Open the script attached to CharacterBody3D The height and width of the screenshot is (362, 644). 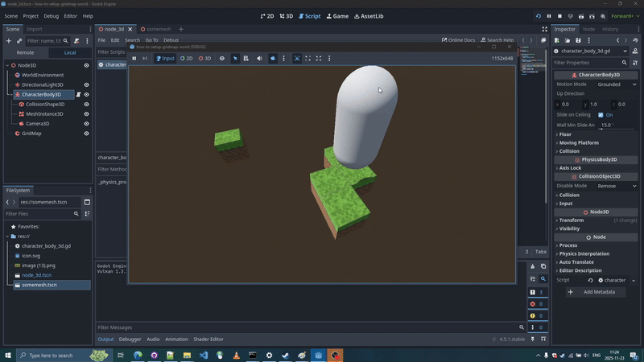click(x=79, y=95)
